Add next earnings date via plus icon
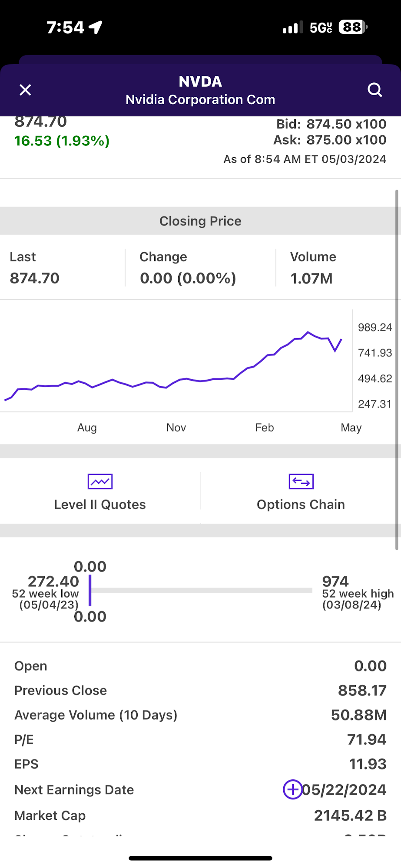This screenshot has width=401, height=868. coord(293,789)
